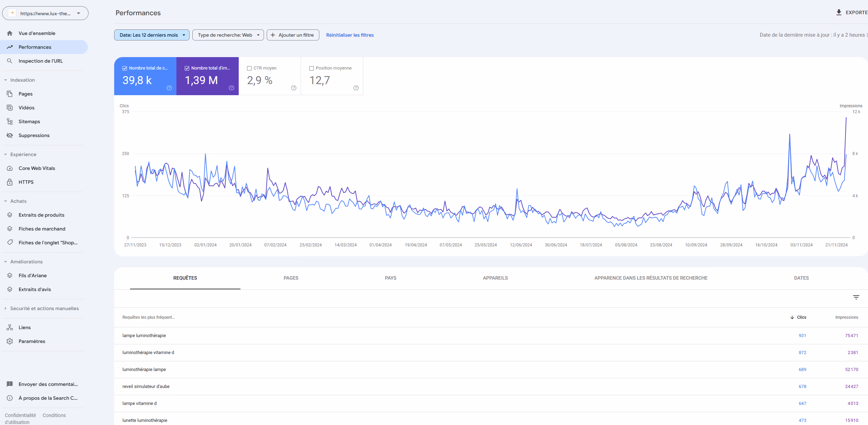The height and width of the screenshot is (425, 868).
Task: Click the Liens network icon
Action: pos(10,327)
